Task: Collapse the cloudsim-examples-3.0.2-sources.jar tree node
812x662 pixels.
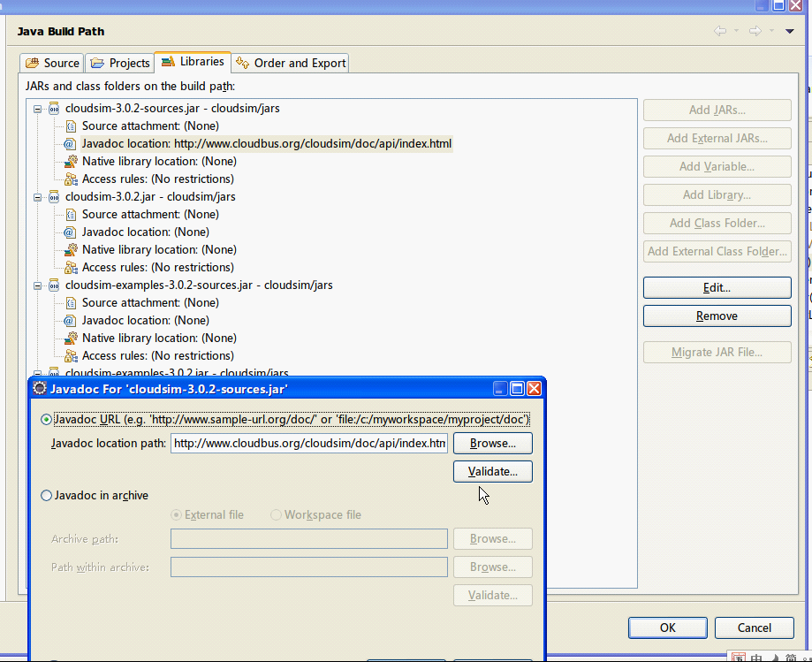Action: (x=37, y=286)
